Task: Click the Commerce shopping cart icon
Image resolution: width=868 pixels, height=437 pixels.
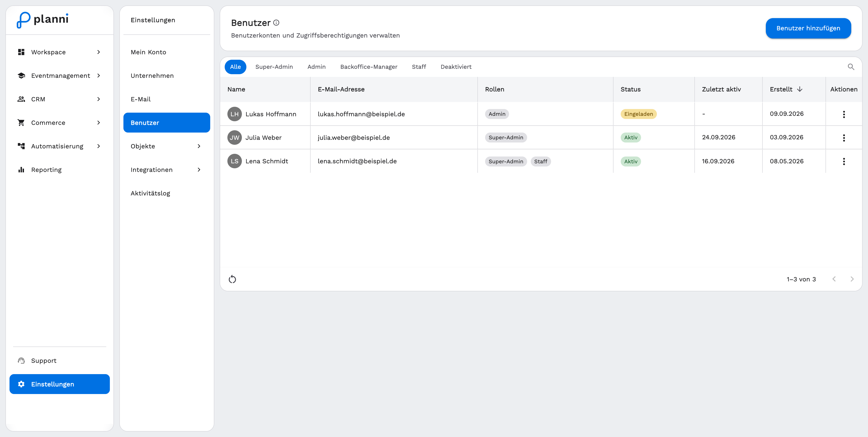Action: pos(21,123)
